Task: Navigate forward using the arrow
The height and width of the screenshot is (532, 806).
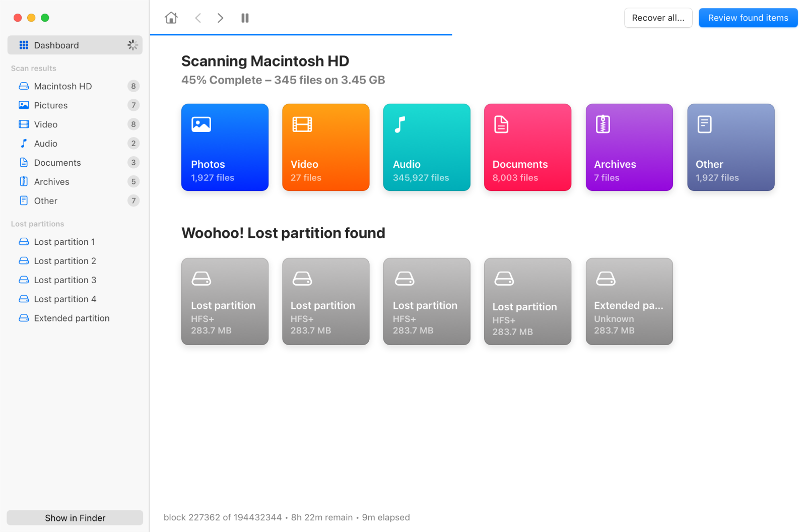Action: pos(220,18)
